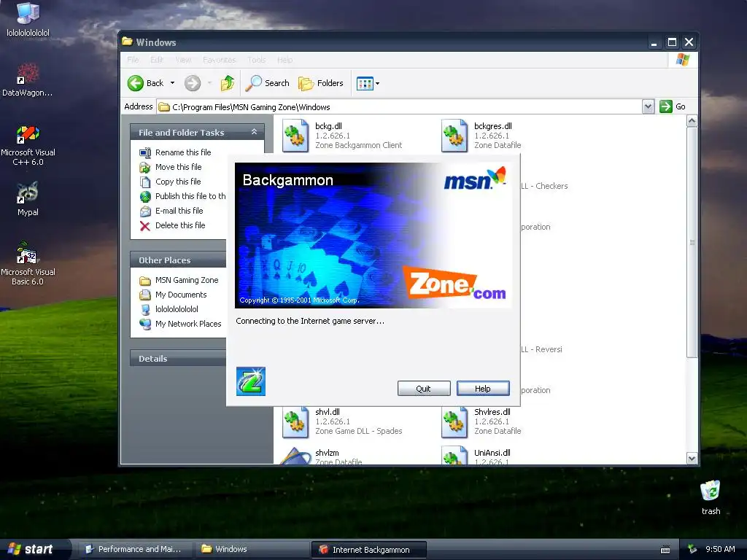Click the keyboard icon in taskbar
This screenshot has width=747, height=560.
click(665, 550)
